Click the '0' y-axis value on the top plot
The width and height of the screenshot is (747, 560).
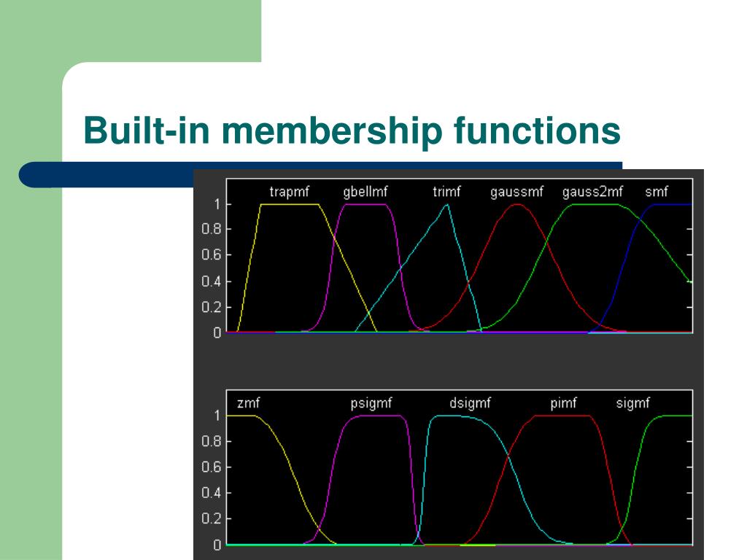pos(217,332)
